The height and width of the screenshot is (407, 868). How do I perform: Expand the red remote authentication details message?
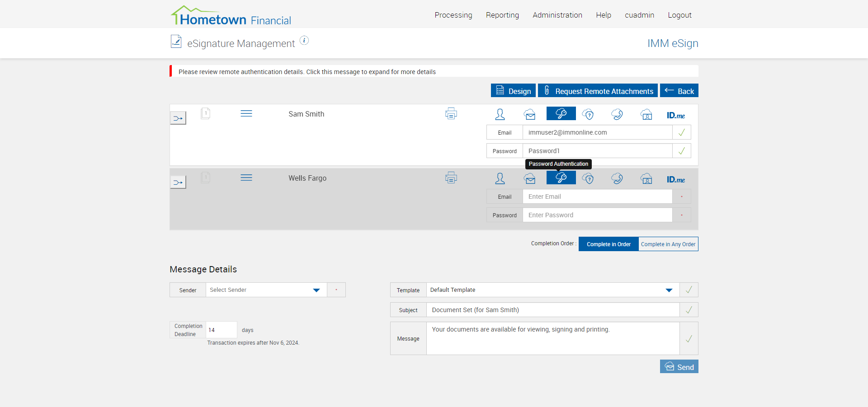pyautogui.click(x=307, y=72)
